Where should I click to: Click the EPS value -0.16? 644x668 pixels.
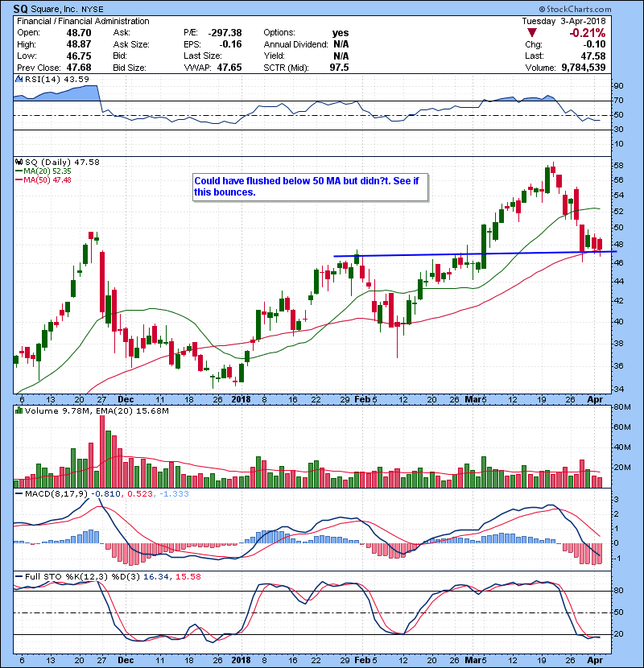pos(230,44)
